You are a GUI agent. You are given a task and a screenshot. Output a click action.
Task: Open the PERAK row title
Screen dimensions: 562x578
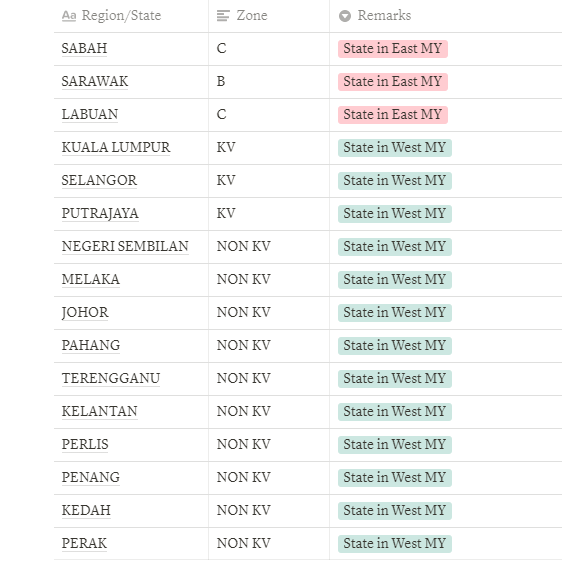coord(84,543)
